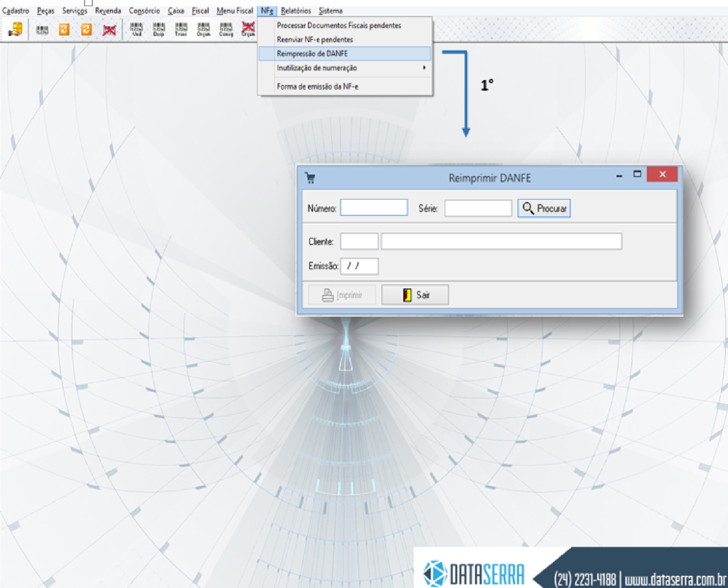Open the Consórcio menu

point(144,11)
